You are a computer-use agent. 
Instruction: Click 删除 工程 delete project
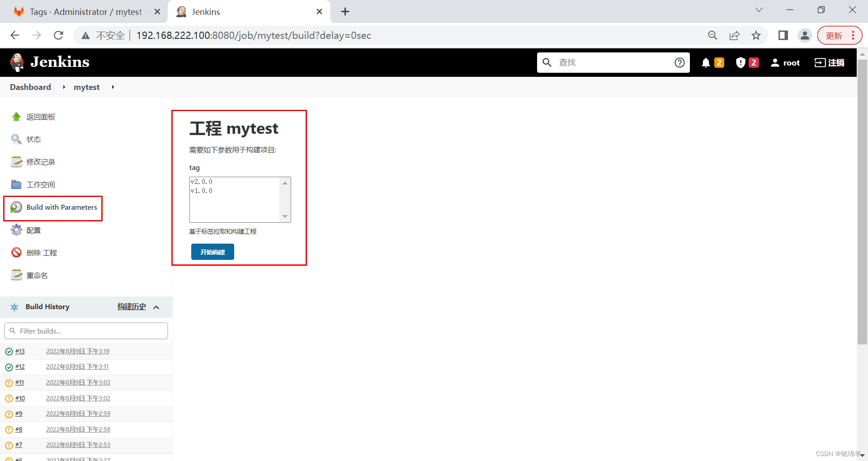click(x=42, y=253)
